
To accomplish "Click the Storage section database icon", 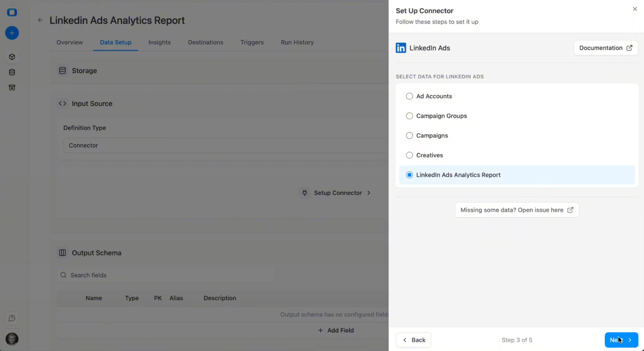I will pos(62,71).
